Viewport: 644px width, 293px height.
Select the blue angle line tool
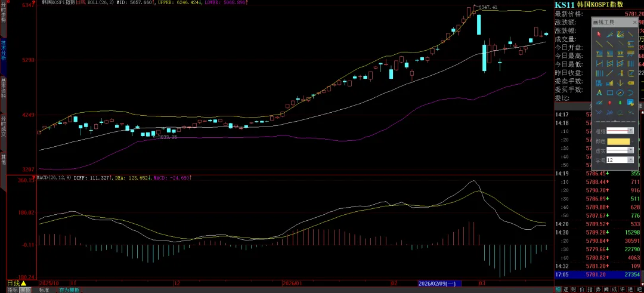point(599,102)
